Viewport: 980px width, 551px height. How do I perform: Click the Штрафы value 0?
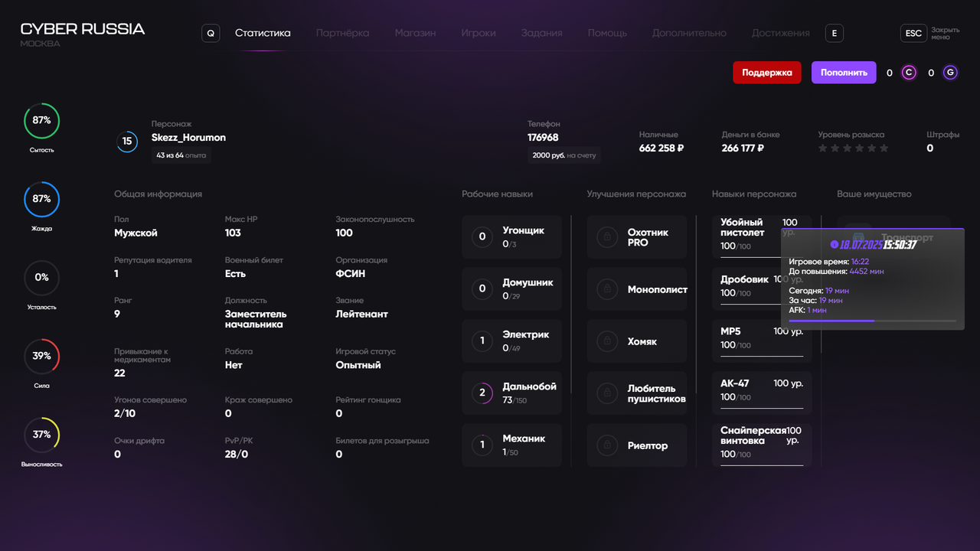tap(930, 148)
